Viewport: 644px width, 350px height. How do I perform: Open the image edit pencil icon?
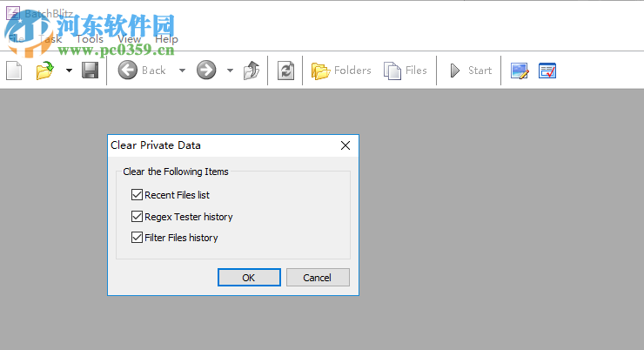coord(520,71)
